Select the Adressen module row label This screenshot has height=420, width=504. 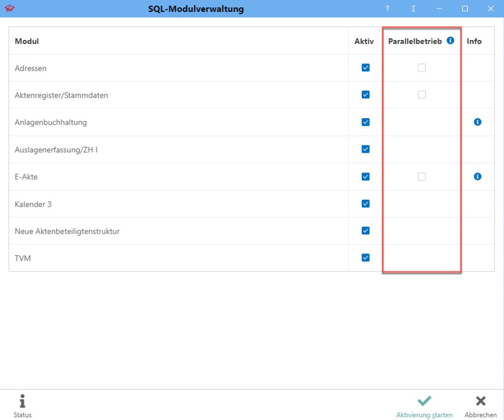(31, 68)
